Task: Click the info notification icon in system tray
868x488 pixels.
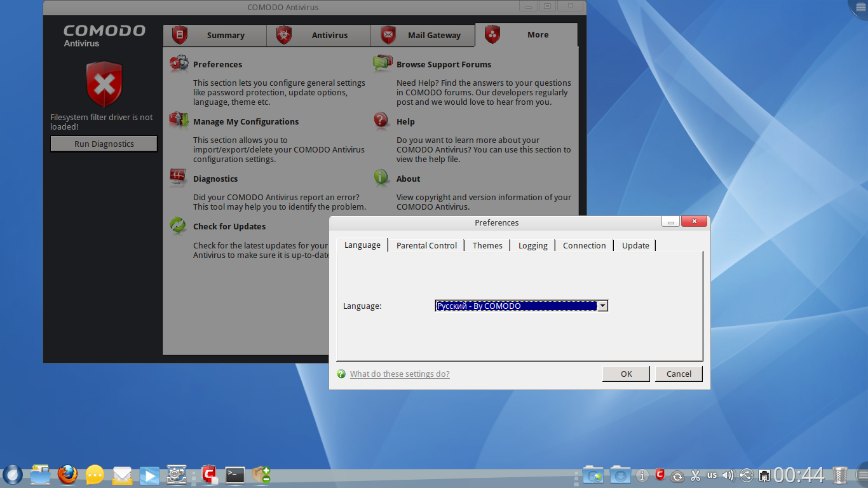Action: tap(642, 475)
